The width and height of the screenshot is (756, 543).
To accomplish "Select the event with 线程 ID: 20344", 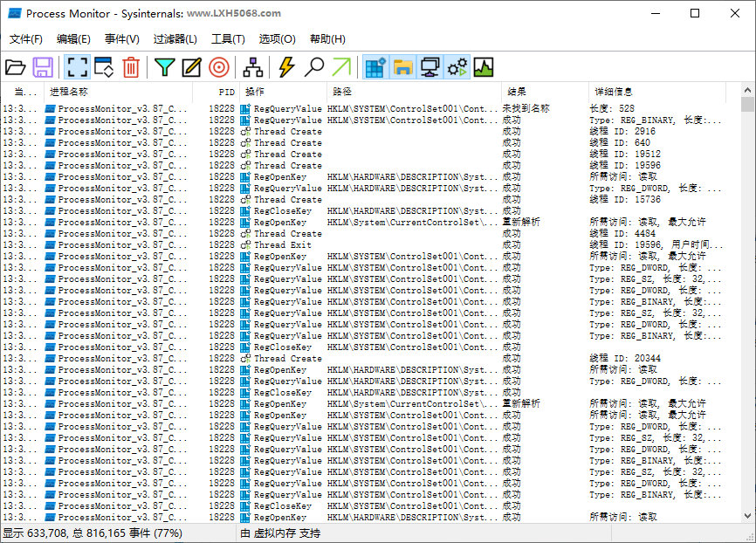I will click(x=363, y=358).
